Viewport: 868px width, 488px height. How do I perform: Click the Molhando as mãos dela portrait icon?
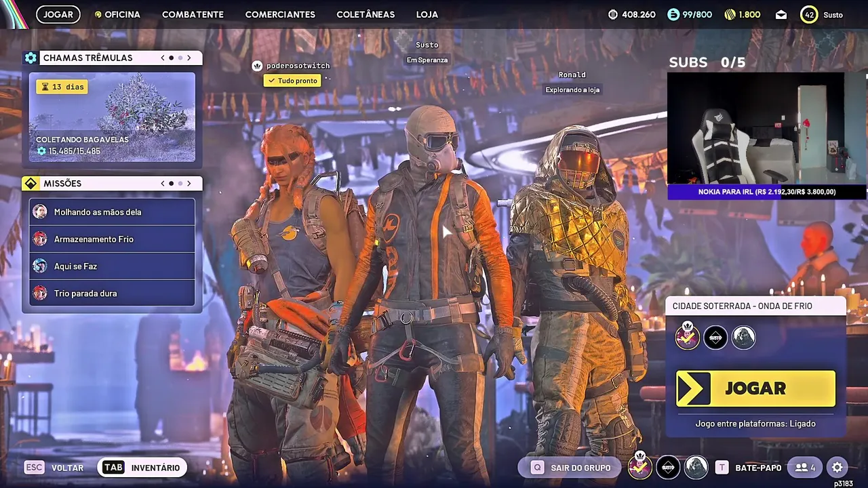point(40,211)
